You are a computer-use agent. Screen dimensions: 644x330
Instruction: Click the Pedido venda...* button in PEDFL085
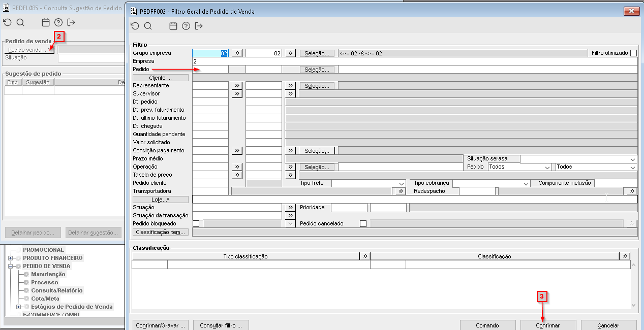[29, 50]
